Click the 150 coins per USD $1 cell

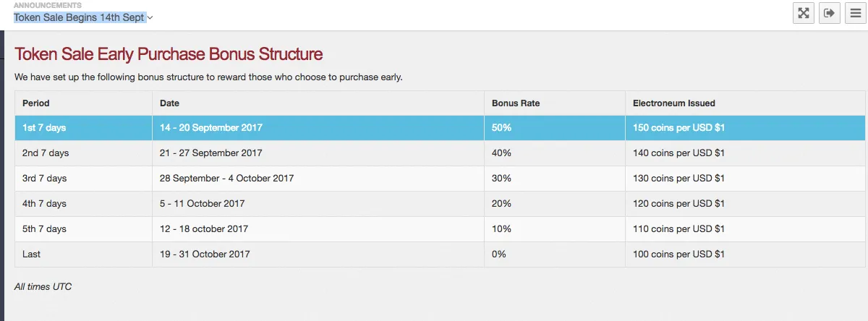[x=745, y=128]
